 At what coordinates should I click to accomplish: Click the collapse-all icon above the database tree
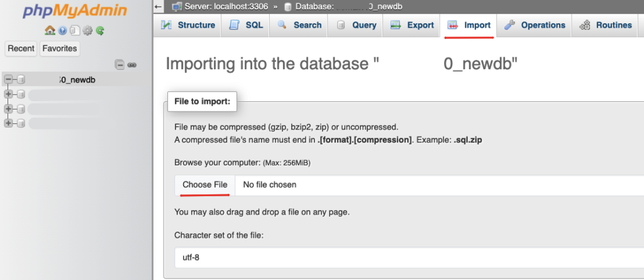(x=119, y=65)
